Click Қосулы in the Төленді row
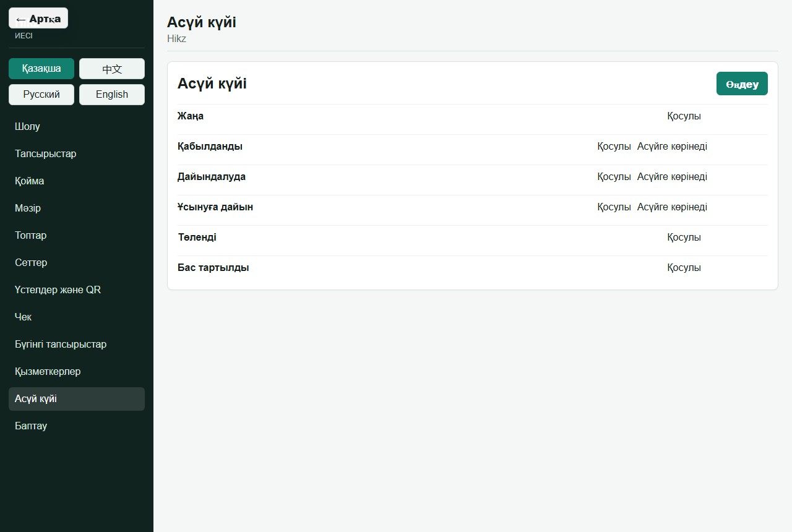 (x=684, y=238)
